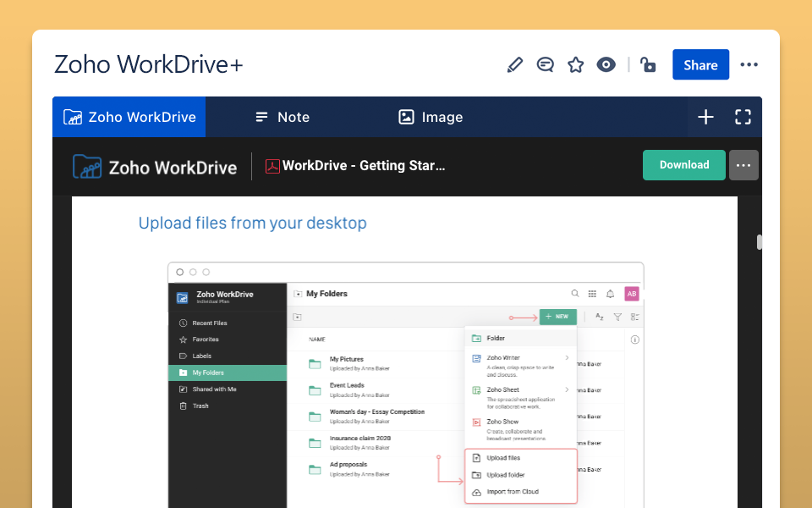Click the red PDF file icon

[272, 166]
